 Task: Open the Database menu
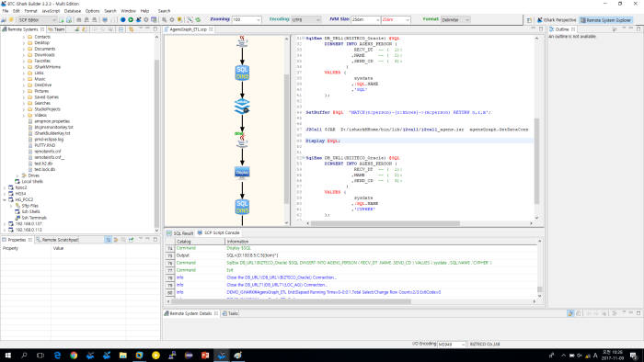click(x=73, y=11)
